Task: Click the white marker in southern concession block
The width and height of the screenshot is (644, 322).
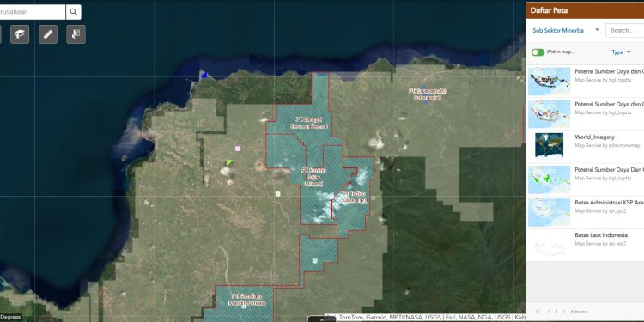Action: pyautogui.click(x=314, y=260)
